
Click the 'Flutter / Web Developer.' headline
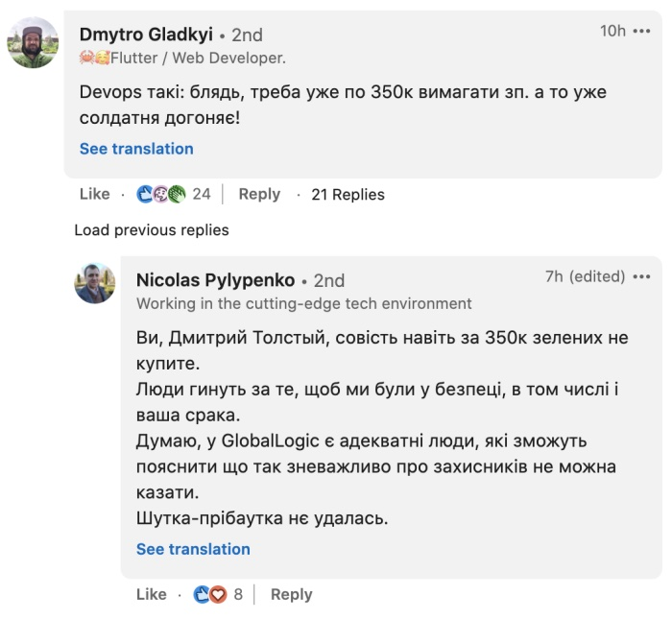click(x=198, y=58)
